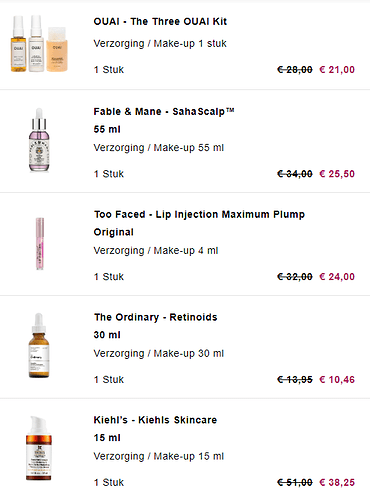Click the struck-through € 28,00 price
The image size is (370, 500).
coord(295,70)
